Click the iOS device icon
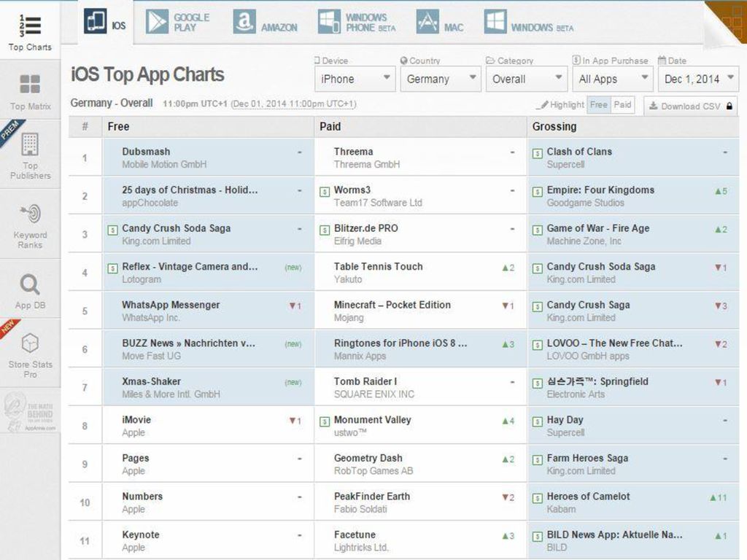 (96, 21)
